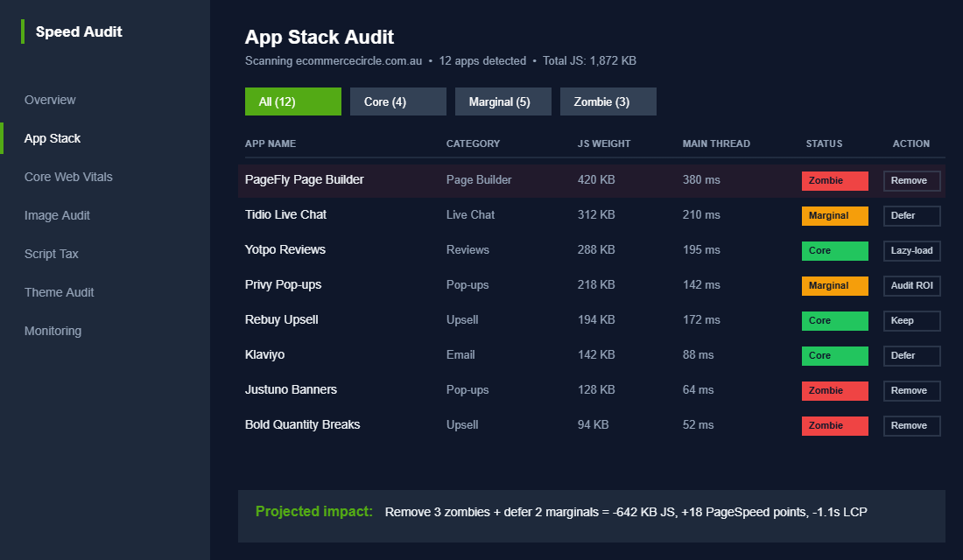The width and height of the screenshot is (963, 560).
Task: Remove PageFly Page Builder app
Action: point(912,180)
